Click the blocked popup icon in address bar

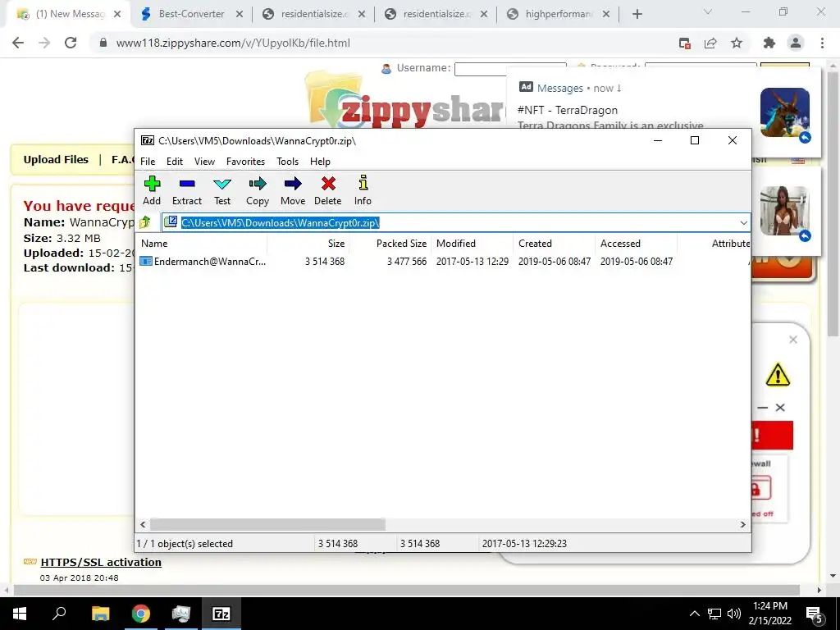[x=684, y=43]
